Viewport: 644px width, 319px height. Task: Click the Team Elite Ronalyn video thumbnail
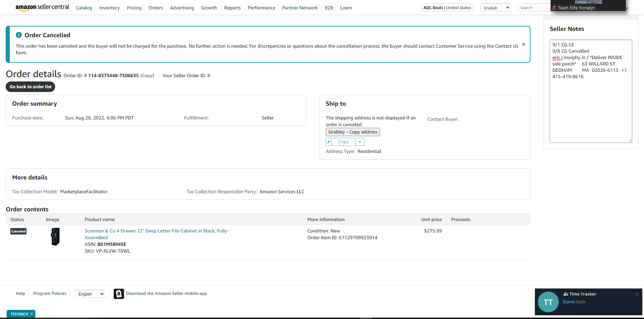pyautogui.click(x=588, y=5)
